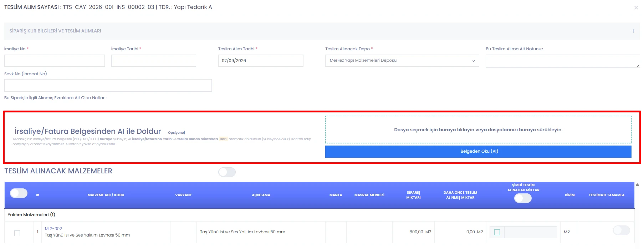Click Bu Teslim Alıma Ait Notunuz textarea

(x=563, y=61)
